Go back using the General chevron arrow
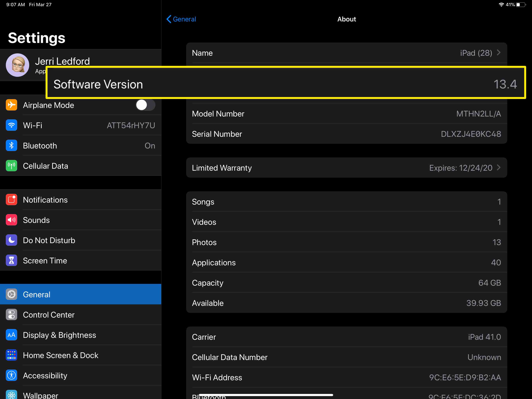 (169, 19)
